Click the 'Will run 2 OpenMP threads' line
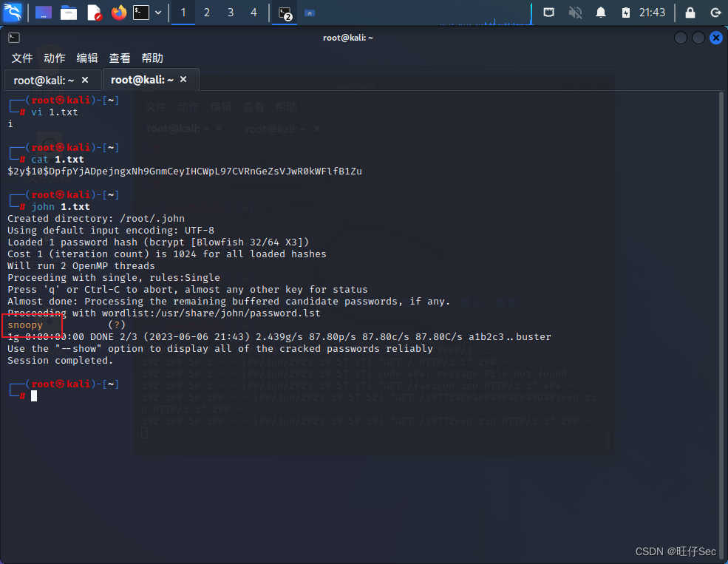The height and width of the screenshot is (564, 728). coord(81,266)
